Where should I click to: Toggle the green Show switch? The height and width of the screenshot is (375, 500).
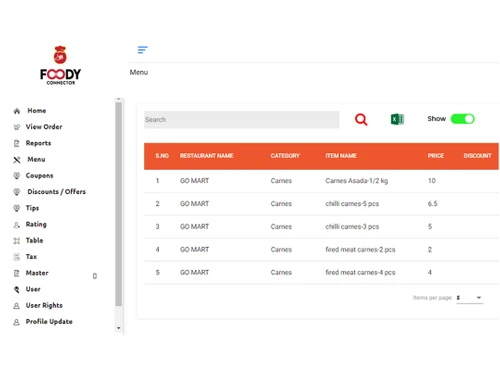(462, 119)
